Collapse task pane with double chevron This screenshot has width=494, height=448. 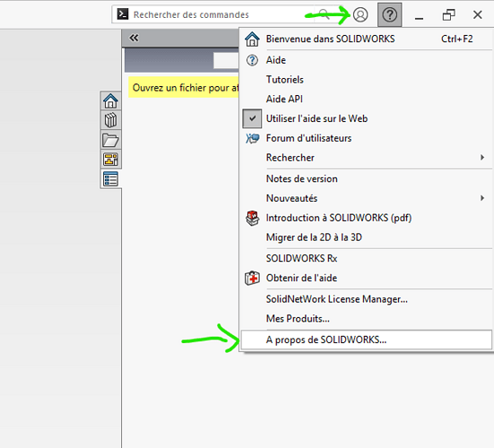tap(134, 39)
